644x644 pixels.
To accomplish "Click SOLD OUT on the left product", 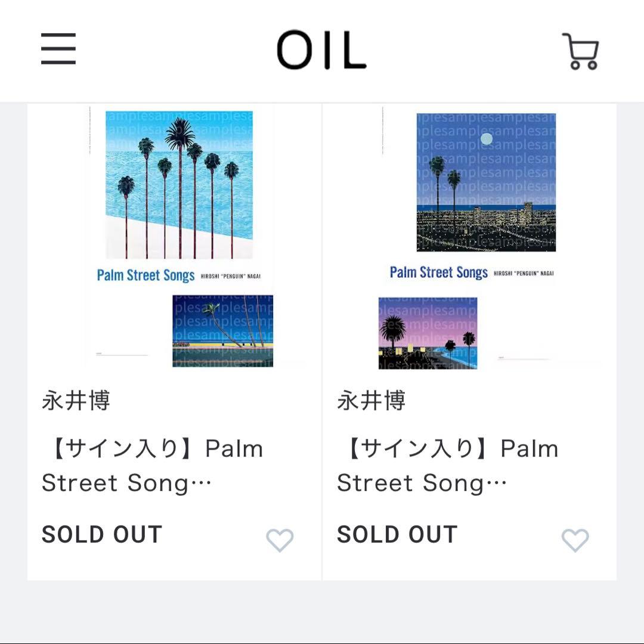I will 101,535.
